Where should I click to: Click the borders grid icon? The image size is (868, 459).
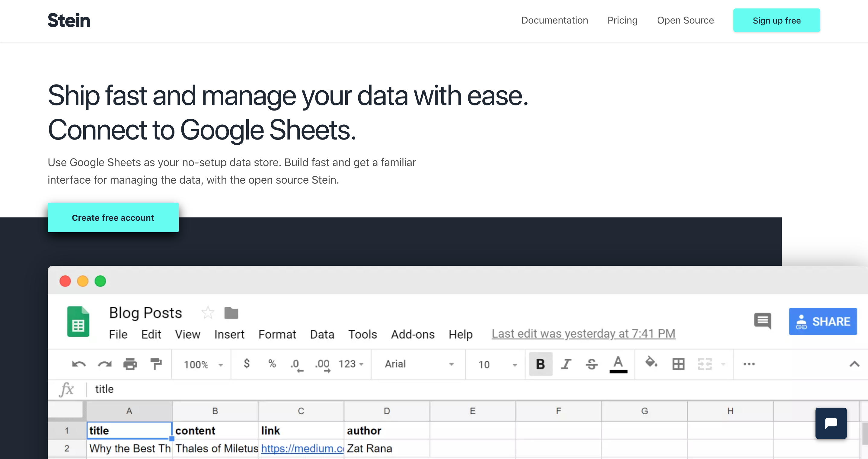point(678,364)
